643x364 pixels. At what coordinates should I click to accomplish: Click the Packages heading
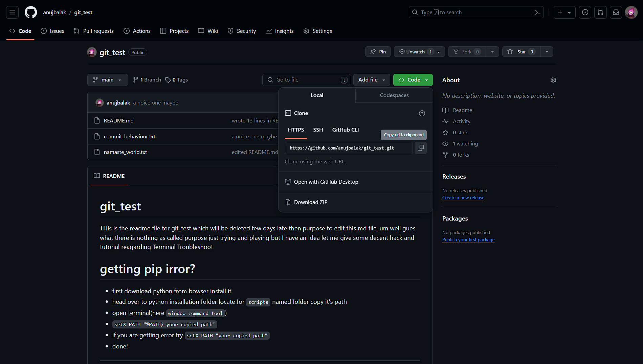click(455, 219)
